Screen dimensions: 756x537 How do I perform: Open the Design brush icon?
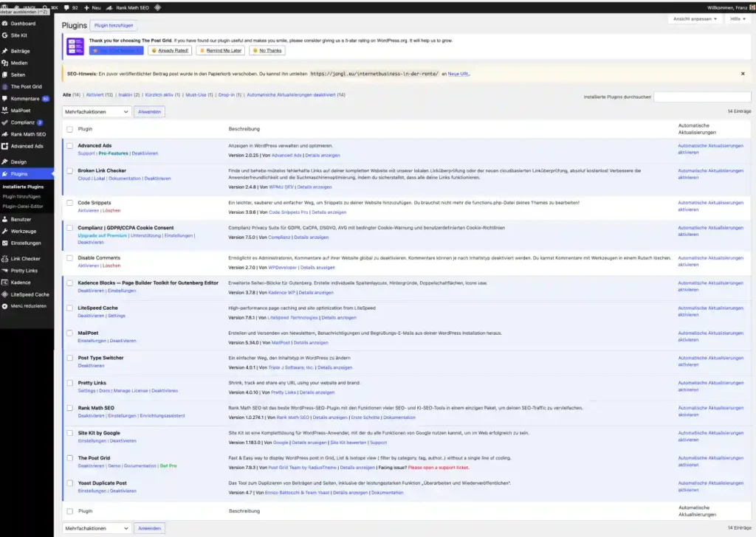pos(5,162)
